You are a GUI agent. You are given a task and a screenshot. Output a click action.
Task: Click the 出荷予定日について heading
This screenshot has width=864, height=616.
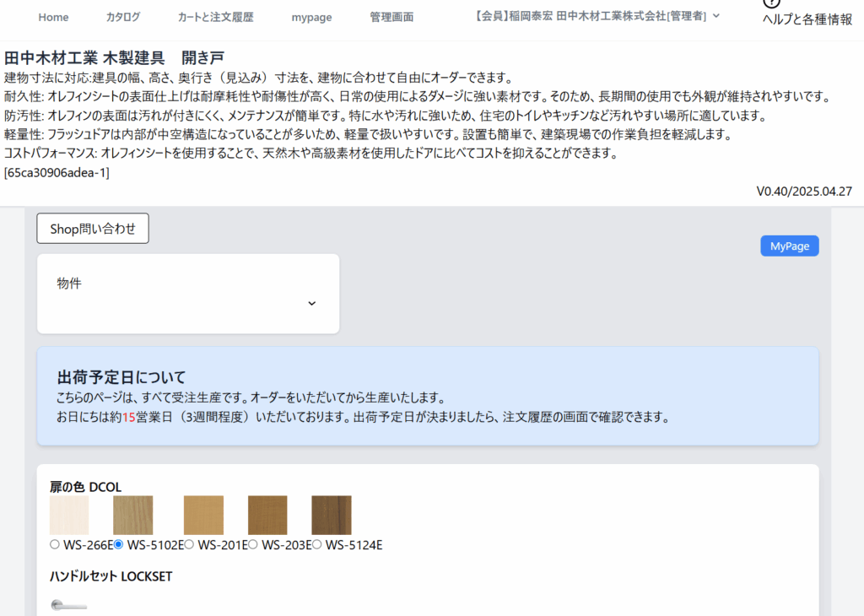121,377
